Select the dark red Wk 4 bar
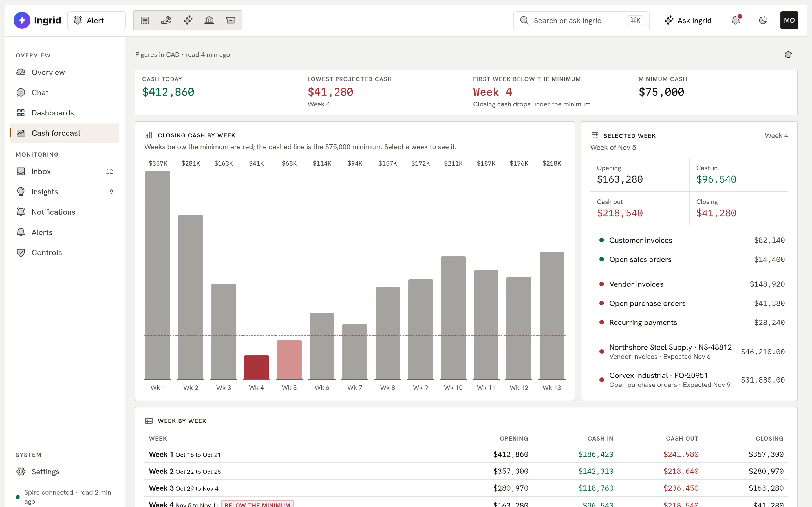812x507 pixels. click(x=256, y=367)
